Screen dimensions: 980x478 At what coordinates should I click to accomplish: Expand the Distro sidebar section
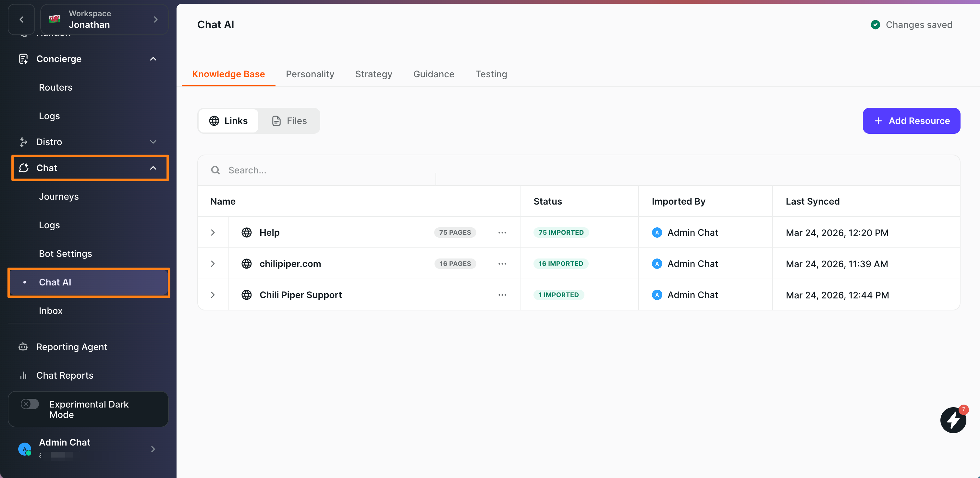click(153, 142)
